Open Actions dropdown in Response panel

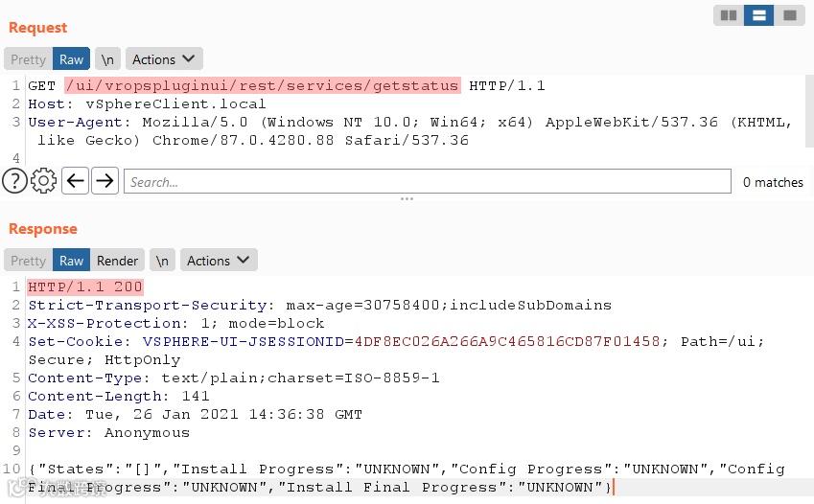click(219, 261)
